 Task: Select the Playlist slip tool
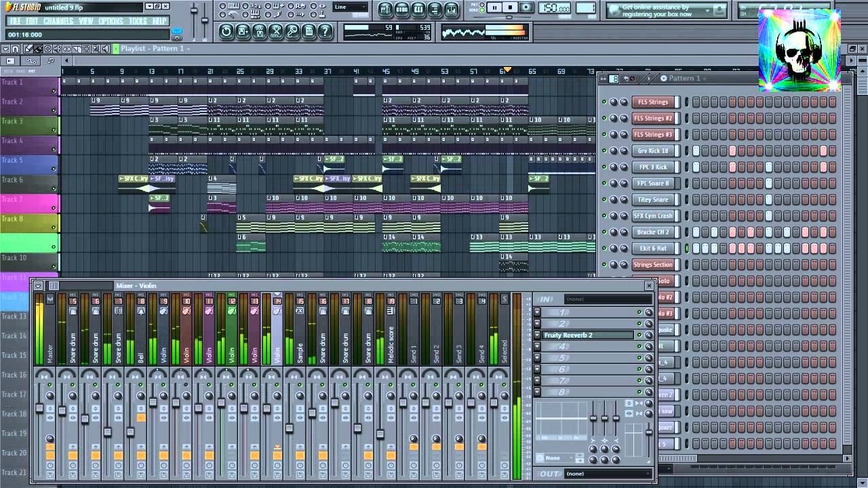tap(66, 49)
